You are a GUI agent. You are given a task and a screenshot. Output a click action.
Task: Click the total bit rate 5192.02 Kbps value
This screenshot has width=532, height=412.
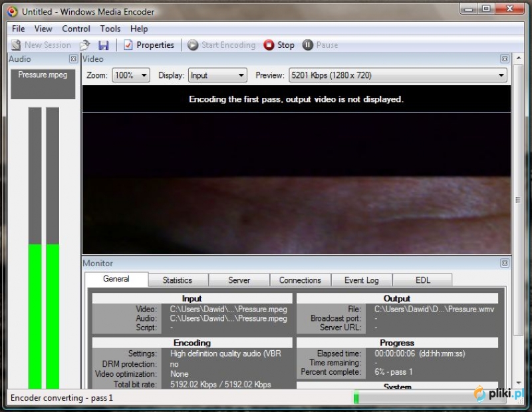click(x=221, y=385)
